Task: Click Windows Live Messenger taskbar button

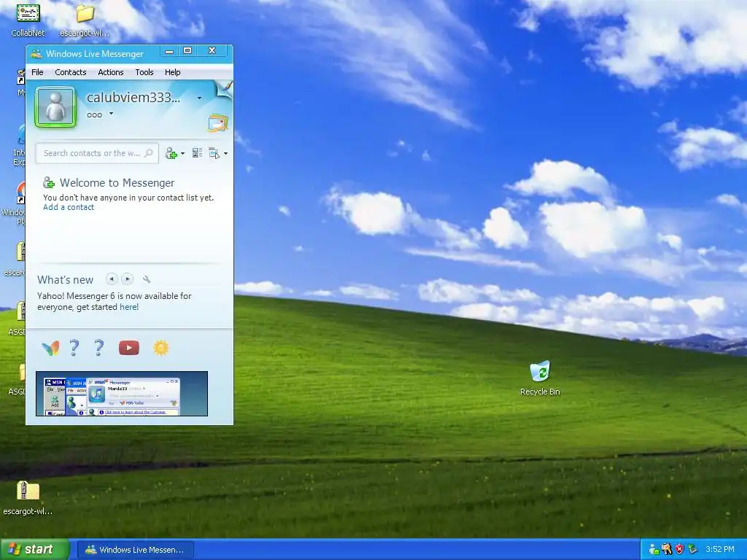Action: pyautogui.click(x=135, y=550)
